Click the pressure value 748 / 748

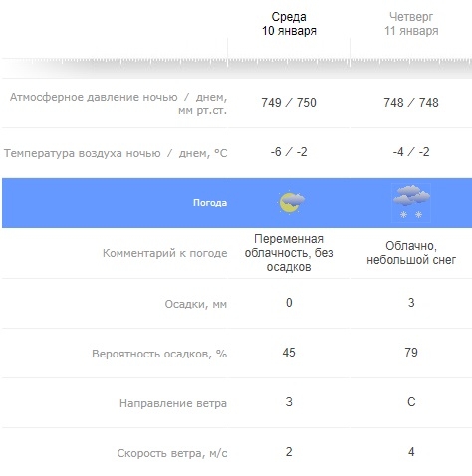pos(411,103)
